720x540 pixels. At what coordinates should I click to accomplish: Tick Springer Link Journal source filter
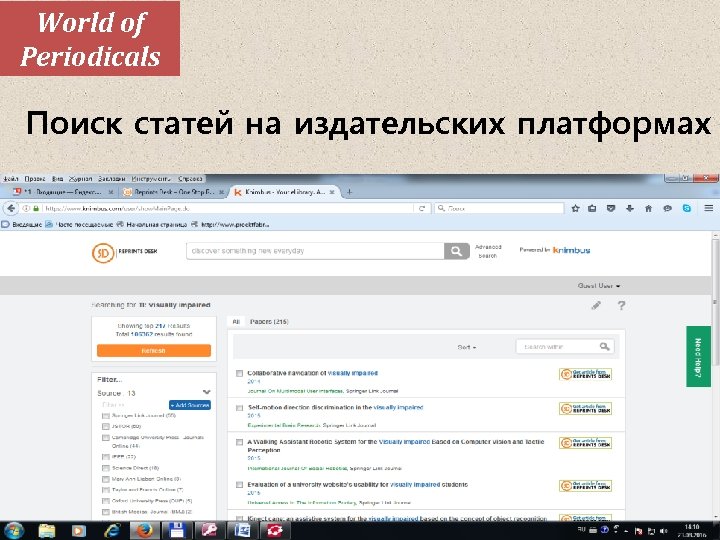coord(106,416)
